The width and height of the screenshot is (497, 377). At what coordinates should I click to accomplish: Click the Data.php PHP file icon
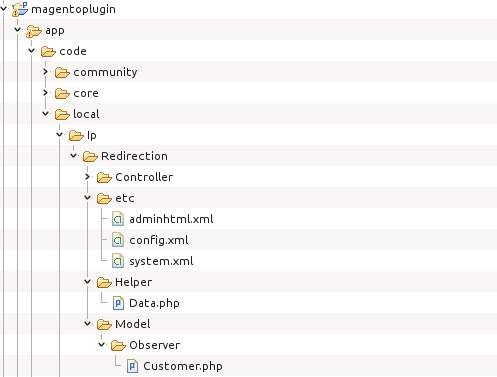118,303
